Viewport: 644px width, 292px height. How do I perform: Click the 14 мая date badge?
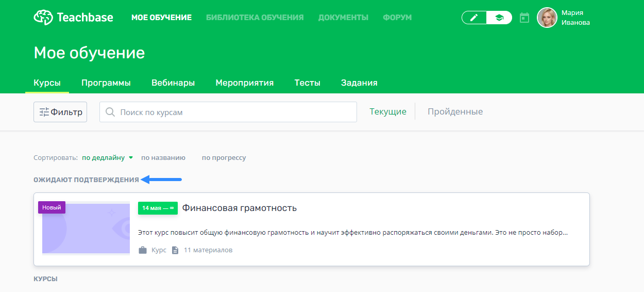[x=158, y=208]
